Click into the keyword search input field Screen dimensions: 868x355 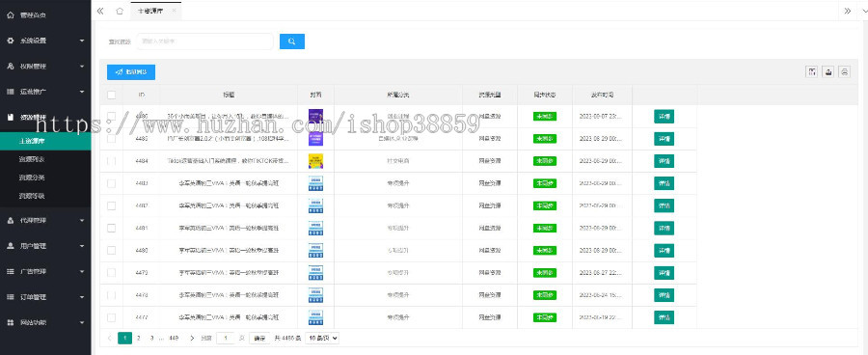(x=204, y=41)
